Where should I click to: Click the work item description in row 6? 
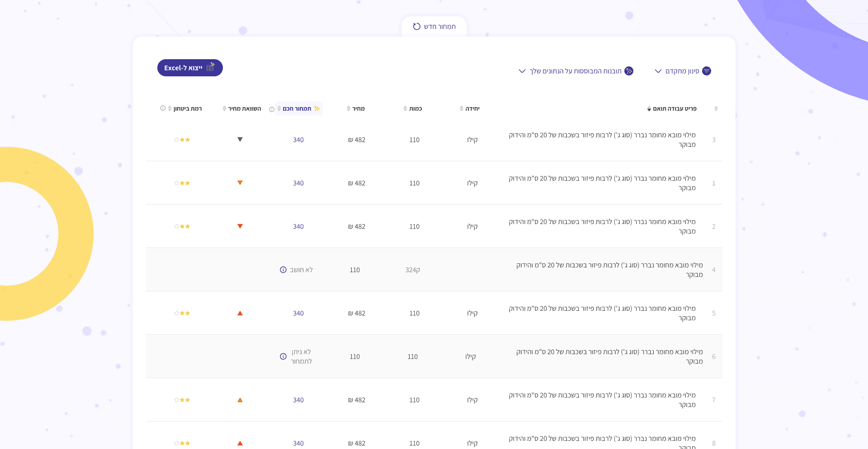pos(609,356)
